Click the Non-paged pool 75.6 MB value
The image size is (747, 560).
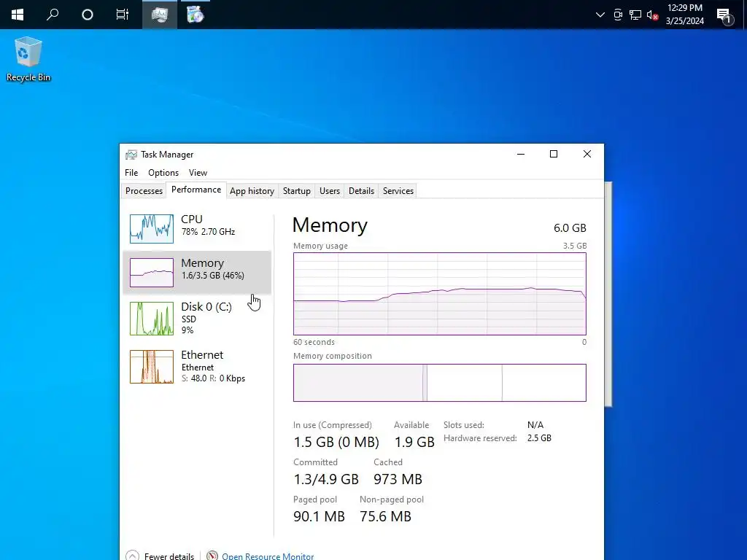point(385,516)
